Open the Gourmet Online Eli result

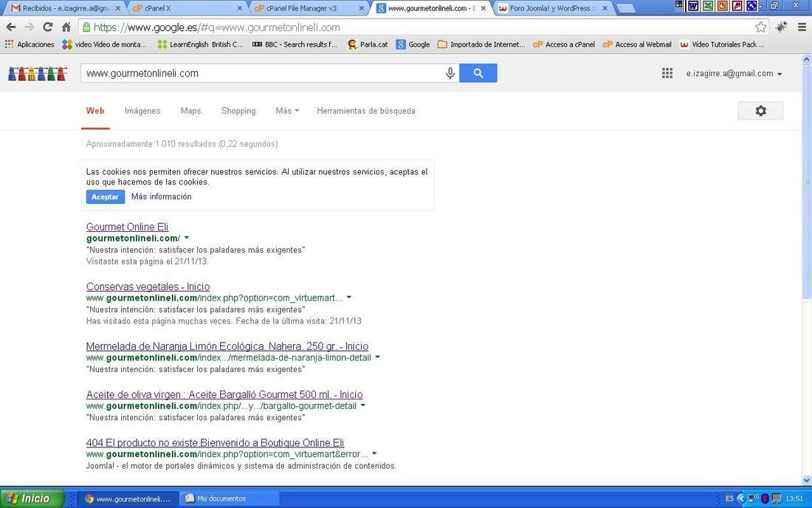(127, 227)
